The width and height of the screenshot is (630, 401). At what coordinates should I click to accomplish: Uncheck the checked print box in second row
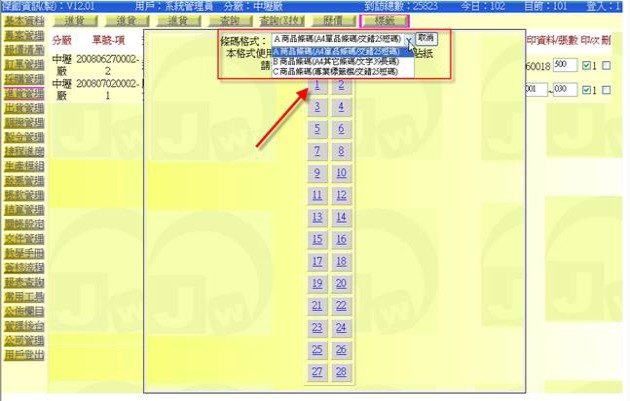586,90
